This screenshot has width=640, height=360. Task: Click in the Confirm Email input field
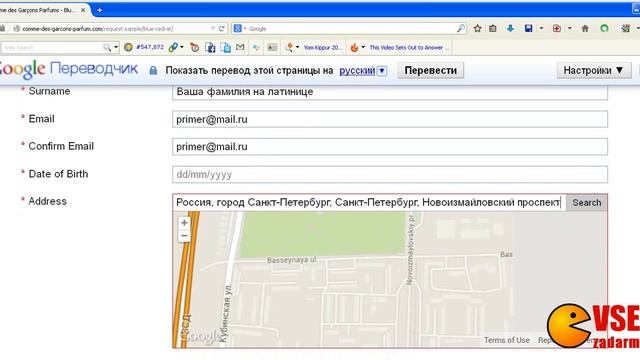pos(390,147)
